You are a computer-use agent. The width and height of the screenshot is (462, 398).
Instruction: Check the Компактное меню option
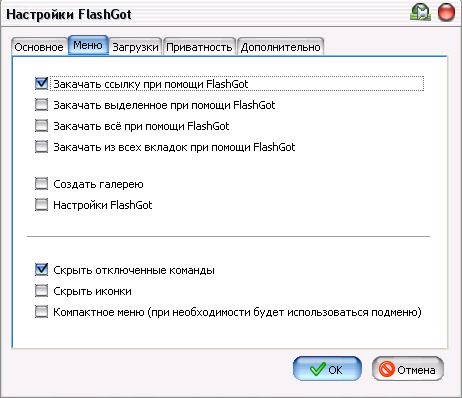41,312
